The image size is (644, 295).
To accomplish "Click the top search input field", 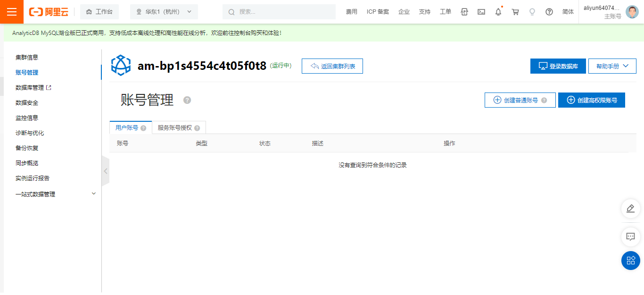I will click(x=279, y=12).
